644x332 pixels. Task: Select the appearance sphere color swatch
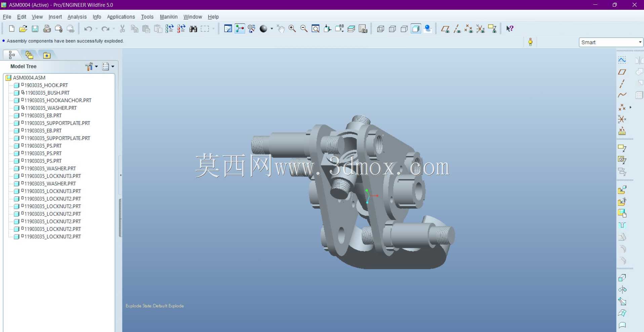264,29
